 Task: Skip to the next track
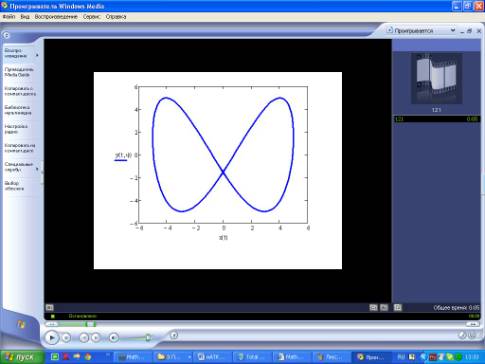pyautogui.click(x=96, y=338)
